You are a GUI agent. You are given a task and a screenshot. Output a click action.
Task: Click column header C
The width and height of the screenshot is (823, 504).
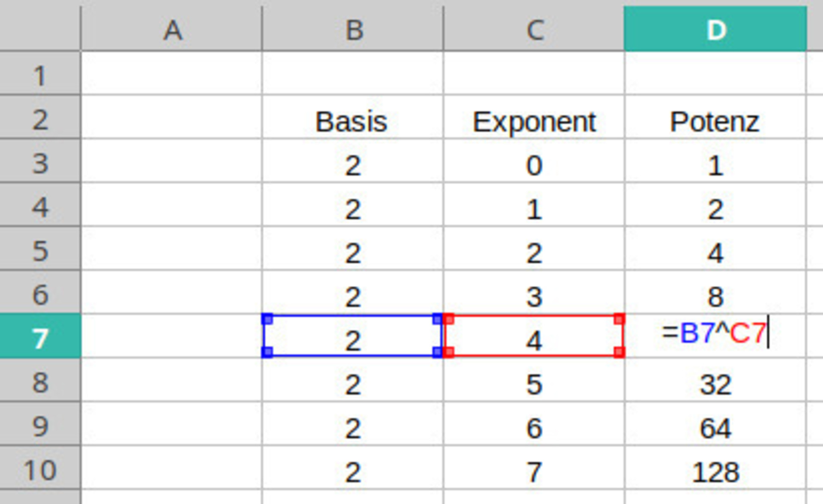(x=534, y=30)
